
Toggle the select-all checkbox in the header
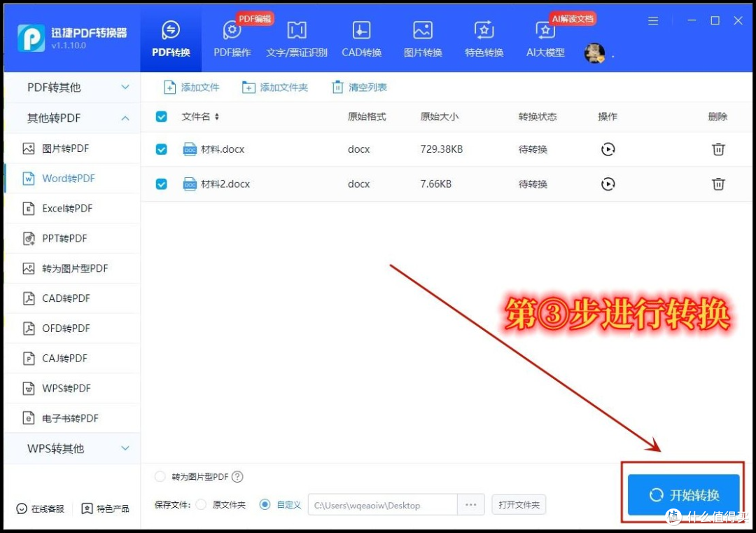coord(162,116)
